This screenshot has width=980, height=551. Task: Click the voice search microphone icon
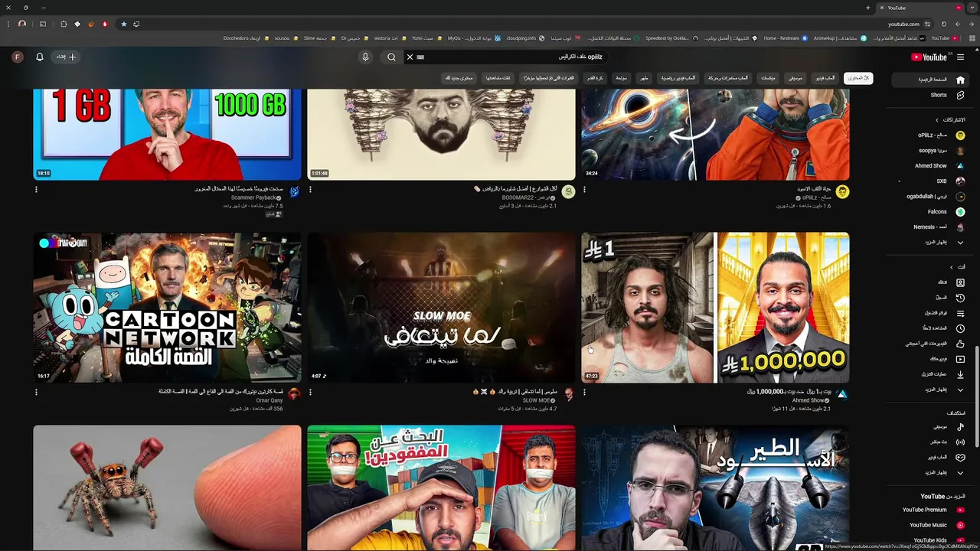pos(365,57)
